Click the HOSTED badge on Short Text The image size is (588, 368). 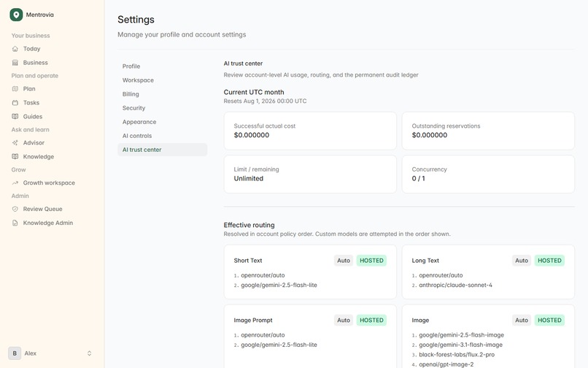coord(371,261)
